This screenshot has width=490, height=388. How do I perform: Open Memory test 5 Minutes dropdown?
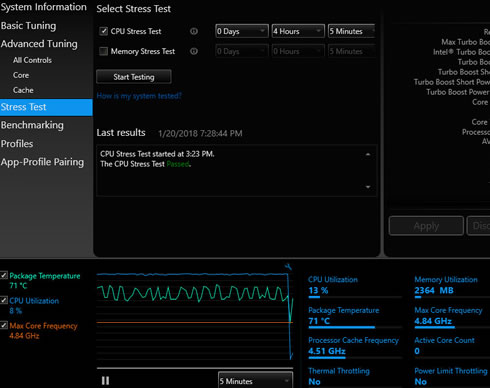coord(352,51)
